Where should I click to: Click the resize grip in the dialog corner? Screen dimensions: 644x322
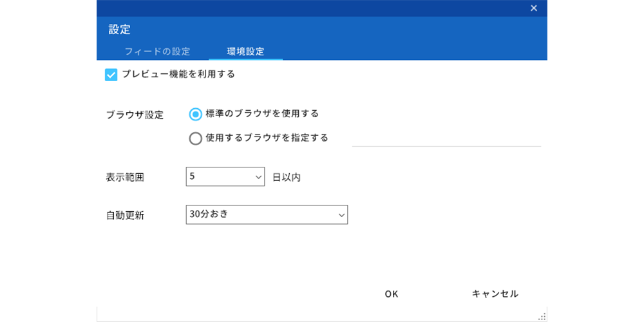542,316
